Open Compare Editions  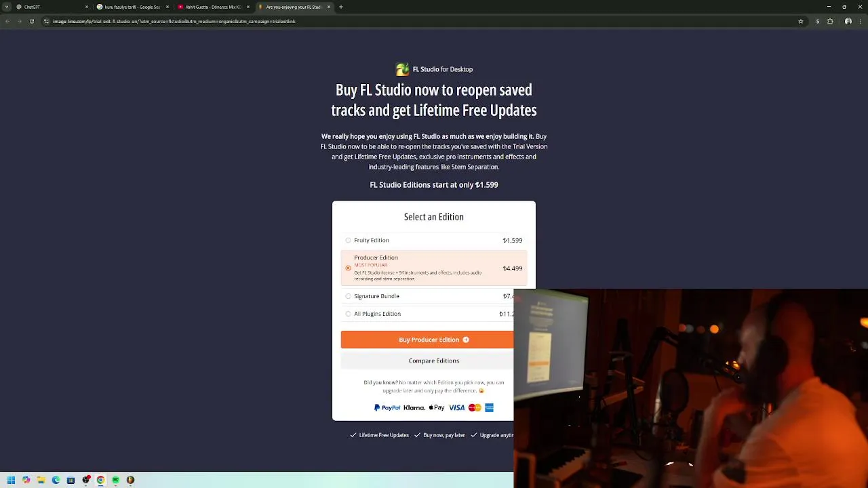[427, 361]
